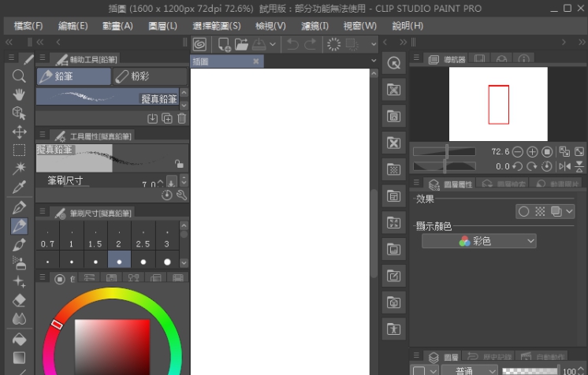This screenshot has height=375, width=588.
Task: Select the Zoom magnifier tool
Action: point(19,76)
